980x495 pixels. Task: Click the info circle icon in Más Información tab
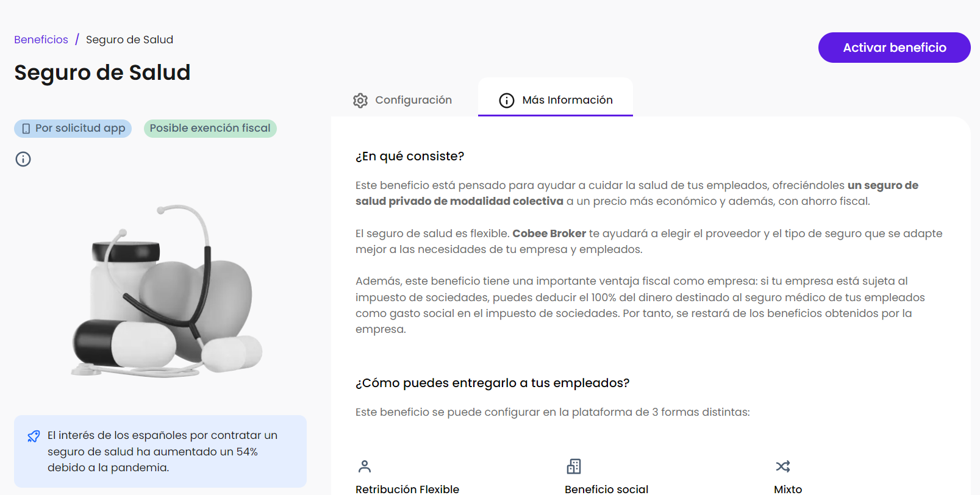click(x=507, y=101)
